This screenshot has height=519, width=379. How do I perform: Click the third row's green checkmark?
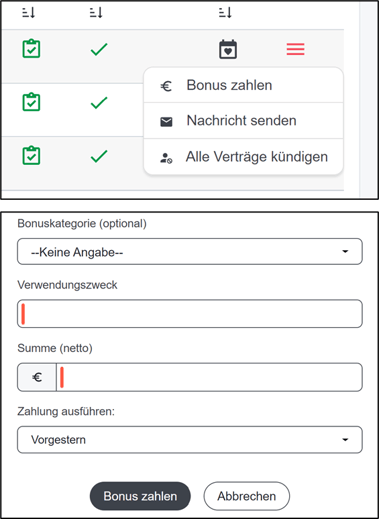pos(99,156)
